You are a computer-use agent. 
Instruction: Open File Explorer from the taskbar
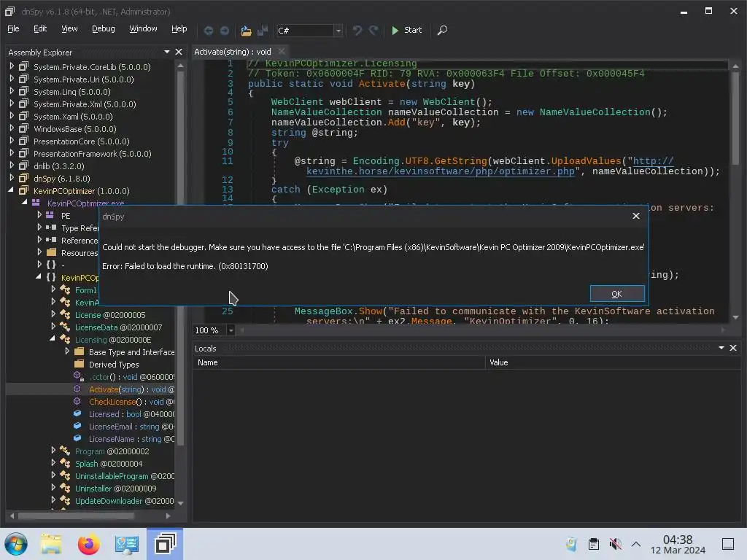click(x=51, y=544)
